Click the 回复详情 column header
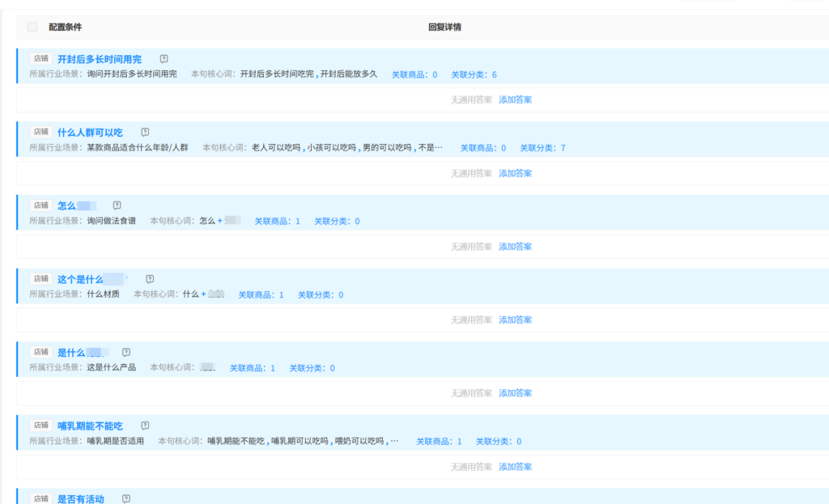 (444, 27)
